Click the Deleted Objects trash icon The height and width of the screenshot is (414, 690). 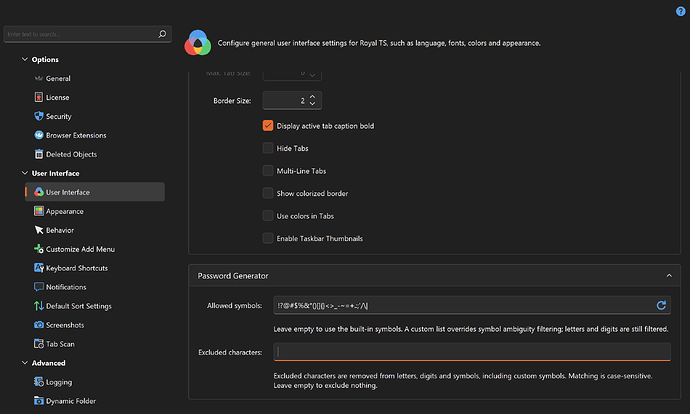click(x=39, y=154)
